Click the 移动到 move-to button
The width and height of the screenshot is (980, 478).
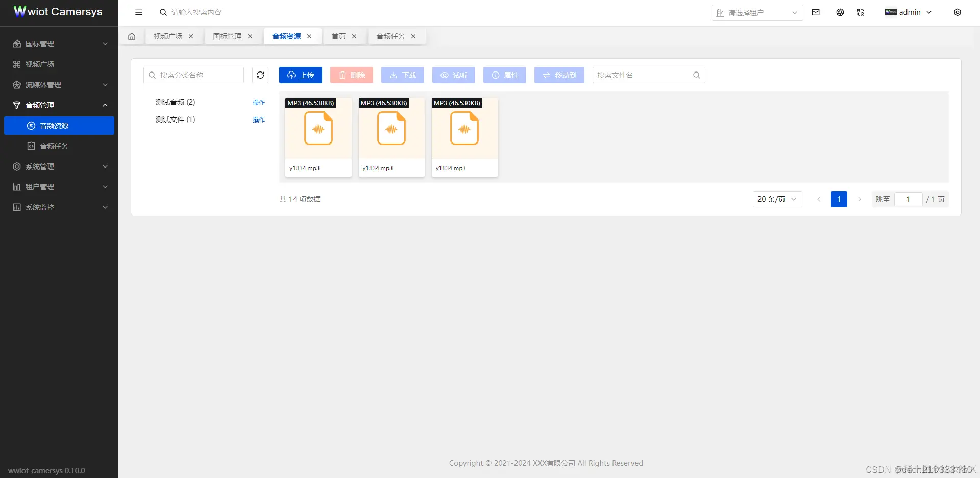point(559,75)
